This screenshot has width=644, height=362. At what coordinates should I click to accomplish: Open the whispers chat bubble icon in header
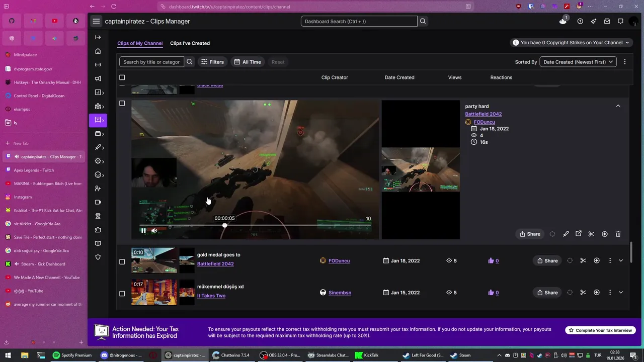click(x=620, y=21)
